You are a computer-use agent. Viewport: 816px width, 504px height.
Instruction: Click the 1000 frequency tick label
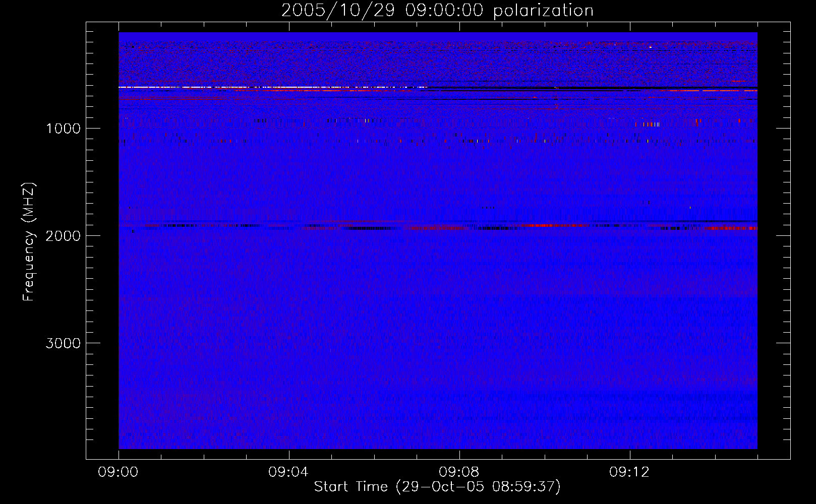click(x=63, y=129)
